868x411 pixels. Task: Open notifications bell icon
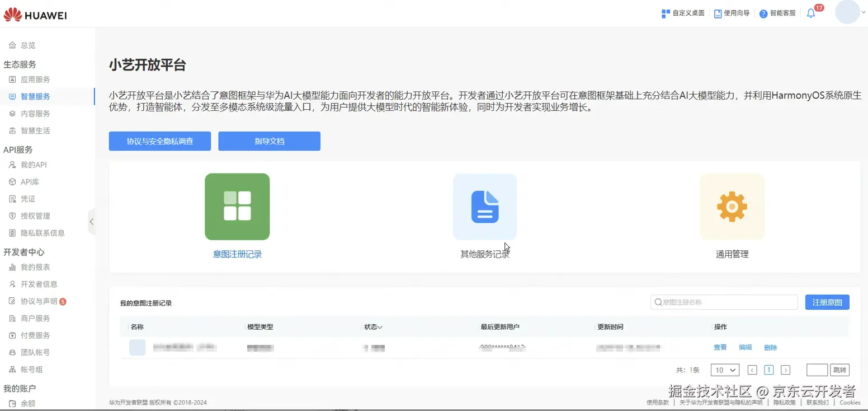click(x=811, y=13)
